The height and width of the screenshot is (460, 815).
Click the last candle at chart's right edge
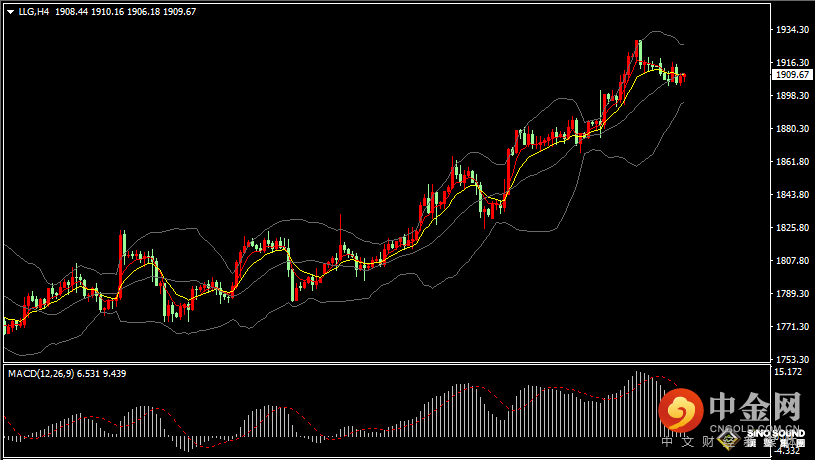click(684, 78)
